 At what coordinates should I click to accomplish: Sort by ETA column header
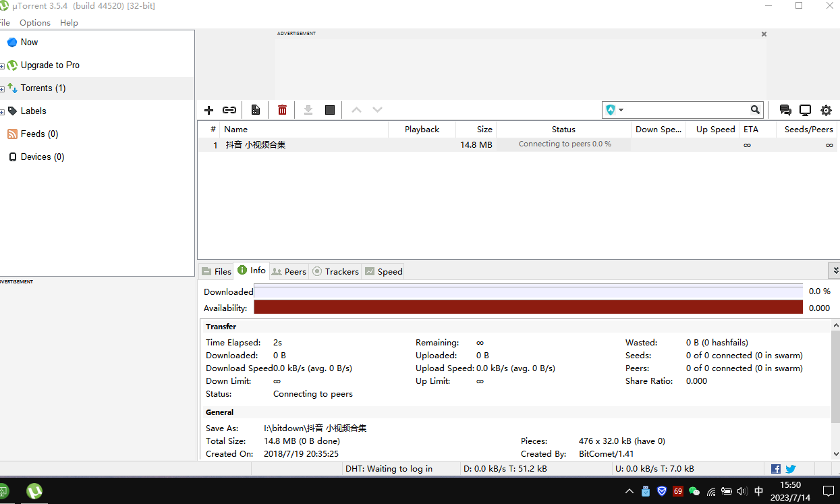758,129
